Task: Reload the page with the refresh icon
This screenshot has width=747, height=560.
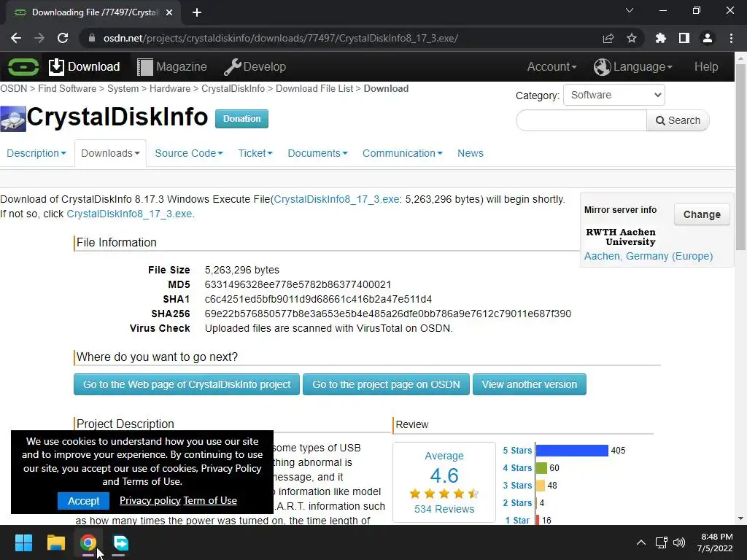Action: [63, 38]
